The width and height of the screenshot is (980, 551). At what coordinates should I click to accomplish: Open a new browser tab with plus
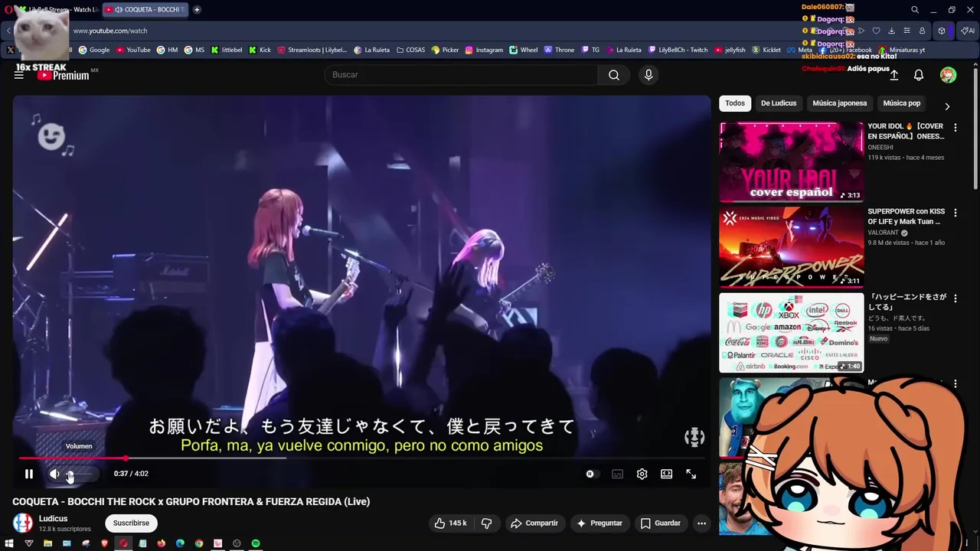197,10
